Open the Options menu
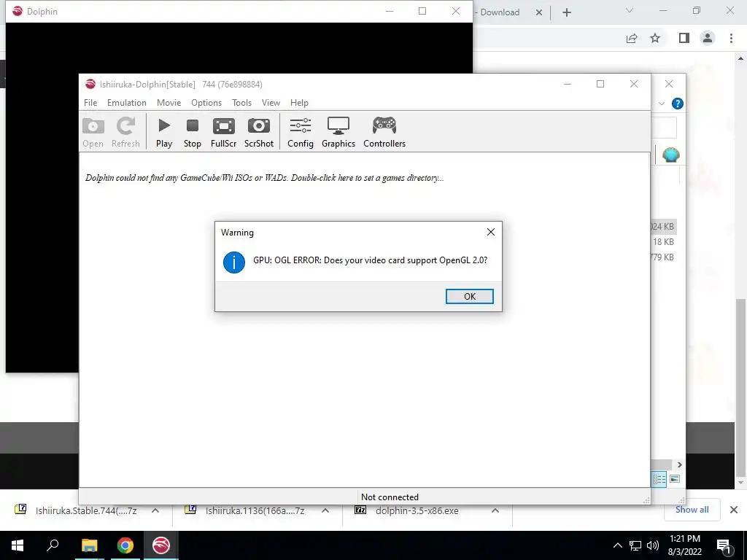The height and width of the screenshot is (560, 747). click(x=206, y=102)
